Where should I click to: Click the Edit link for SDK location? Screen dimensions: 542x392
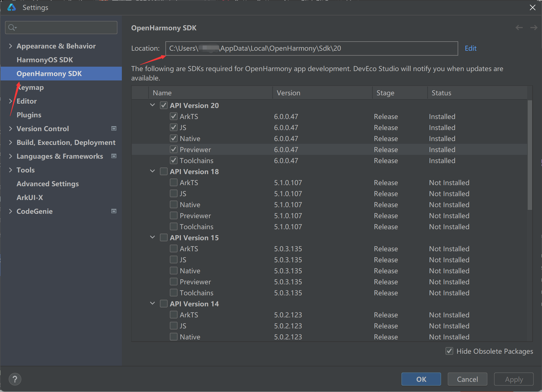coord(471,48)
